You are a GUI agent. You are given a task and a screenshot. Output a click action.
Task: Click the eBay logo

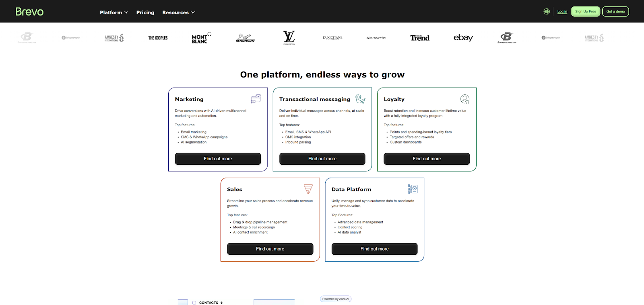[463, 38]
